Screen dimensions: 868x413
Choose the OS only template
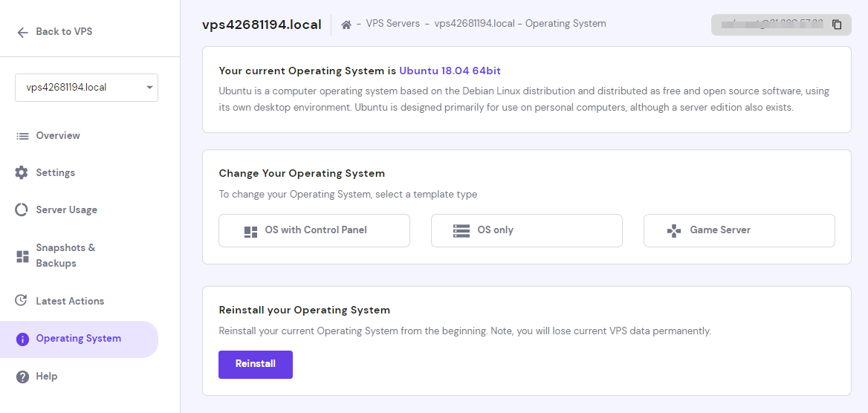pos(526,230)
